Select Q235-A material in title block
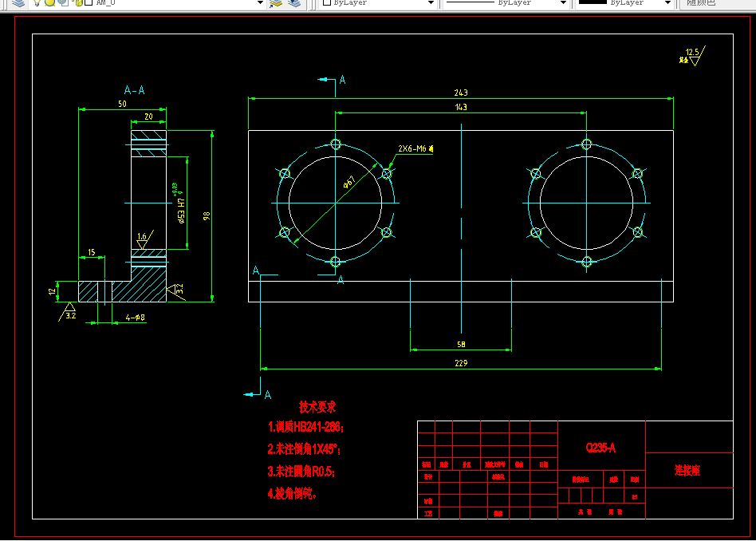The width and height of the screenshot is (756, 541). [600, 448]
